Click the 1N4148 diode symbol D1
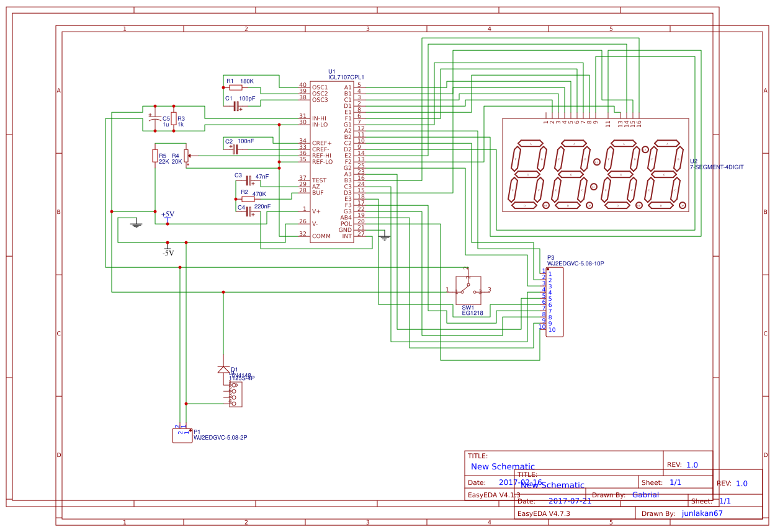The image size is (775, 532). point(222,370)
